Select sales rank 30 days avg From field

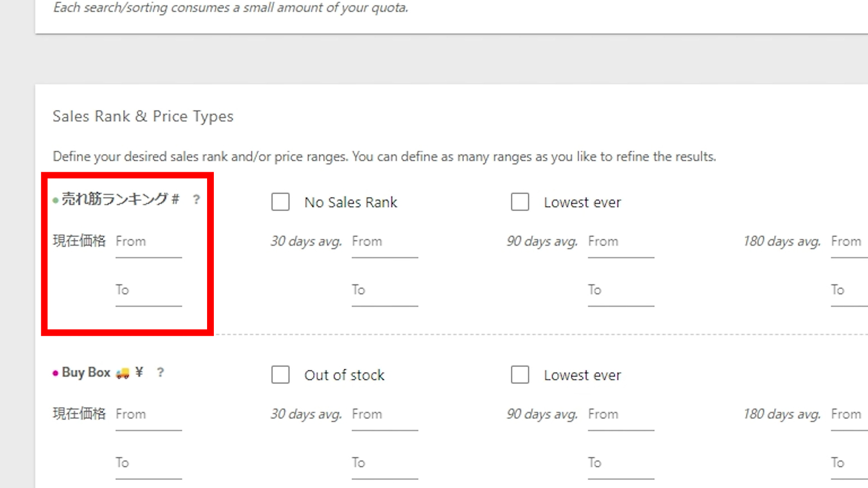point(385,242)
